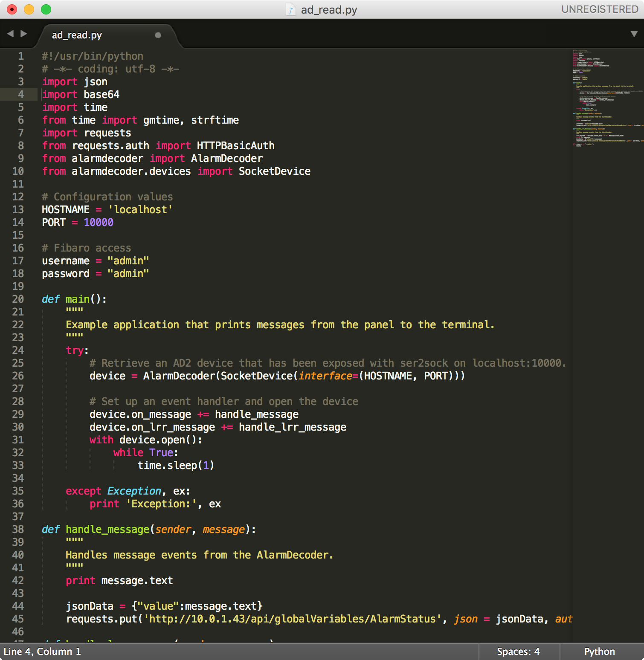The height and width of the screenshot is (660, 644).
Task: Click 'time.sleep(1)' on line 33
Action: coord(176,466)
